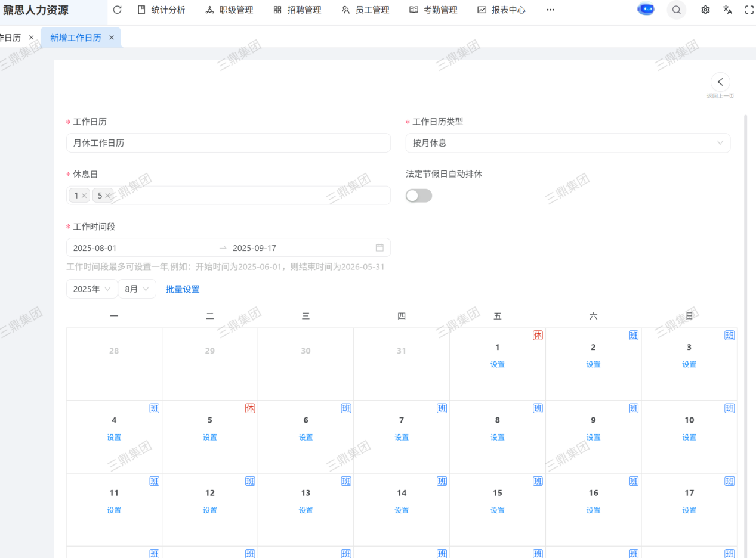This screenshot has height=558, width=756.
Task: Open the 2025年 year dropdown
Action: click(x=91, y=289)
